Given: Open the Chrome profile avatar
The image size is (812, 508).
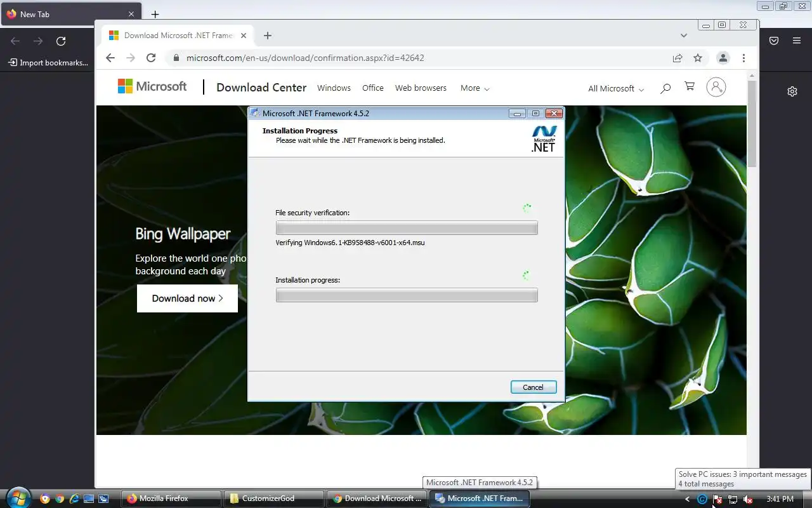Looking at the screenshot, I should (x=723, y=58).
